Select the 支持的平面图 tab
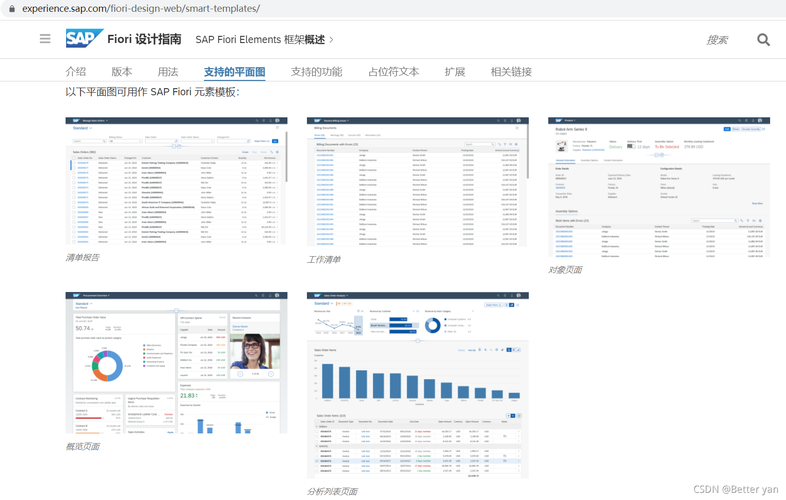This screenshot has height=500, width=786. point(235,72)
